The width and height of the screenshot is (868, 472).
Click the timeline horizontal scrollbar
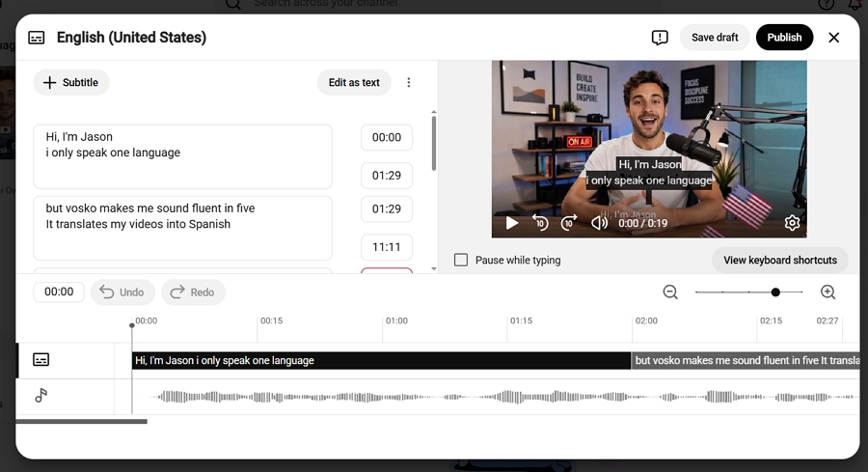[81, 422]
